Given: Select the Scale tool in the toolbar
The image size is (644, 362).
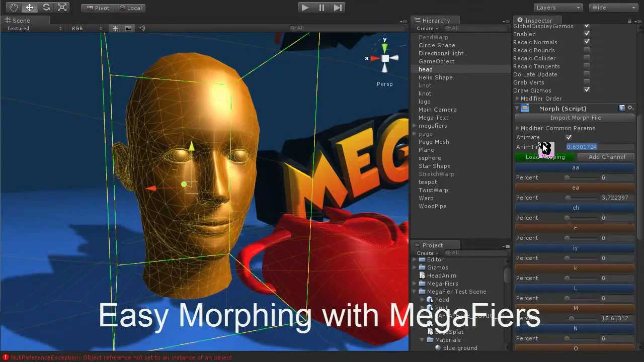Looking at the screenshot, I should [62, 8].
